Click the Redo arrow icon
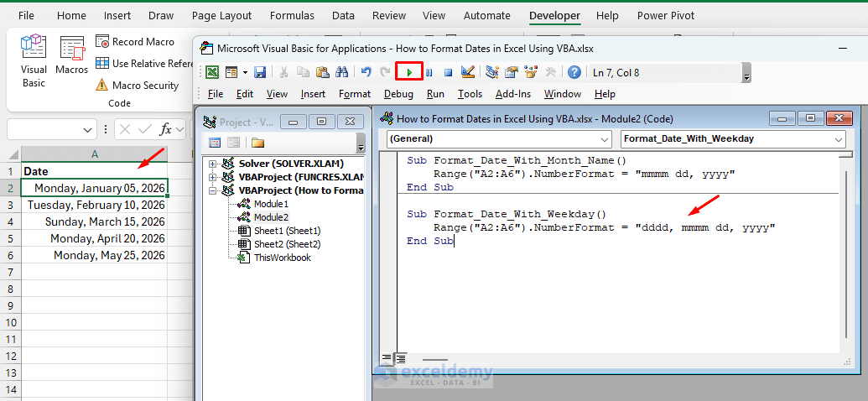 point(385,72)
